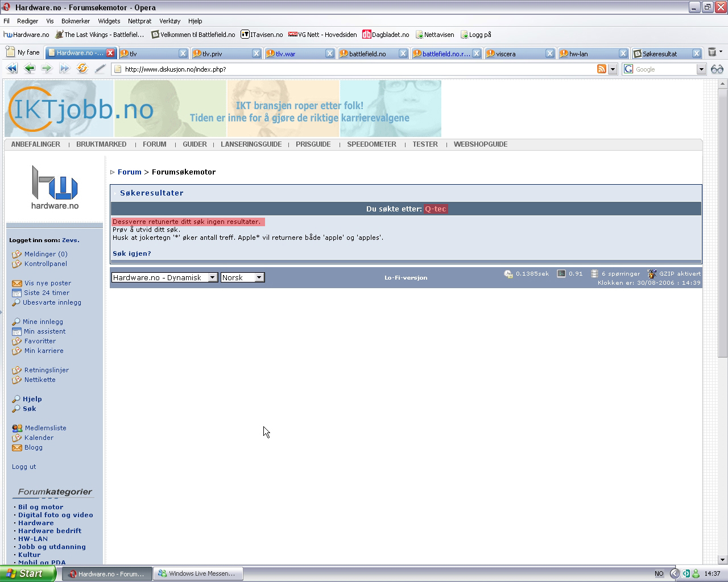Image resolution: width=728 pixels, height=582 pixels.
Task: Click username Zevs. in sidebar
Action: tap(71, 240)
